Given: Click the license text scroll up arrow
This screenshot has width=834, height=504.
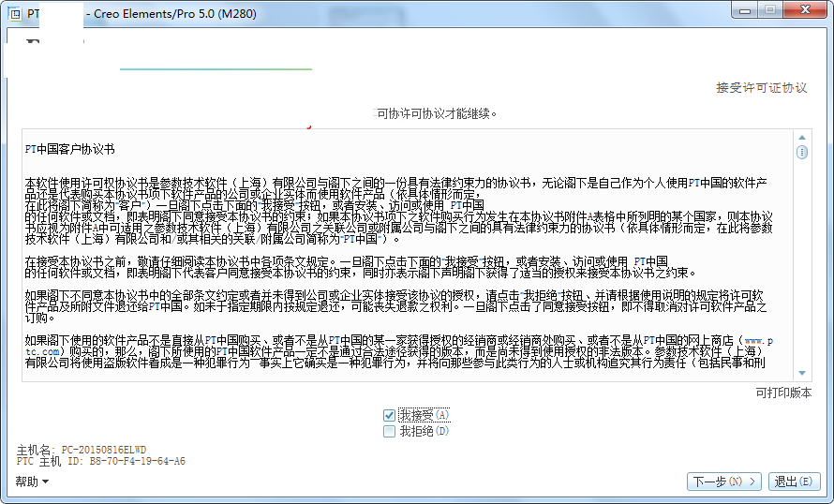Looking at the screenshot, I should (x=802, y=138).
